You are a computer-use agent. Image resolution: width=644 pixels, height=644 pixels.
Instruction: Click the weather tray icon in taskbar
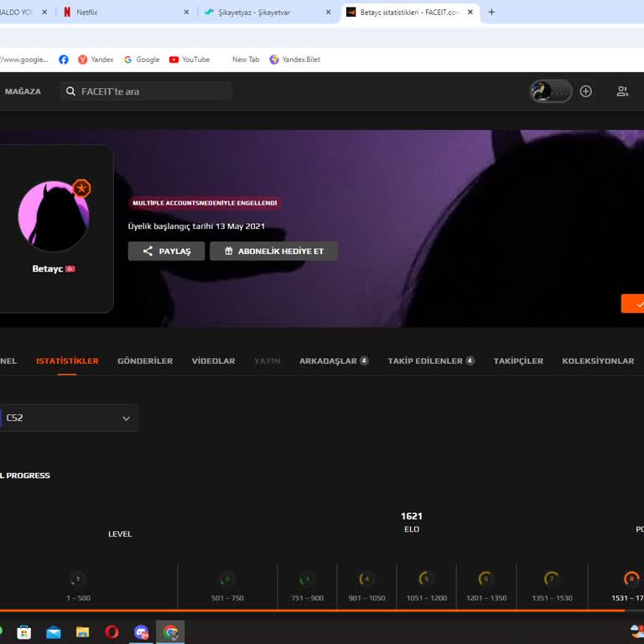pyautogui.click(x=637, y=631)
